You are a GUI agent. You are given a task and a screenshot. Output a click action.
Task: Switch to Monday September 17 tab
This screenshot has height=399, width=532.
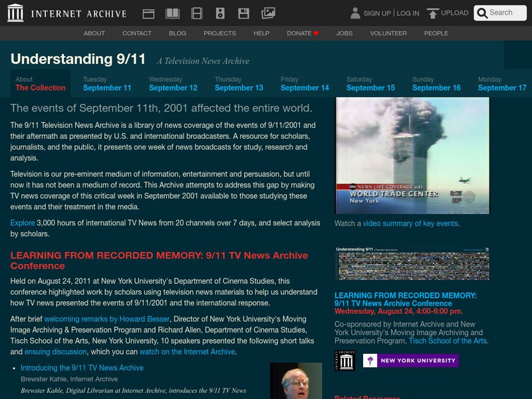point(502,84)
